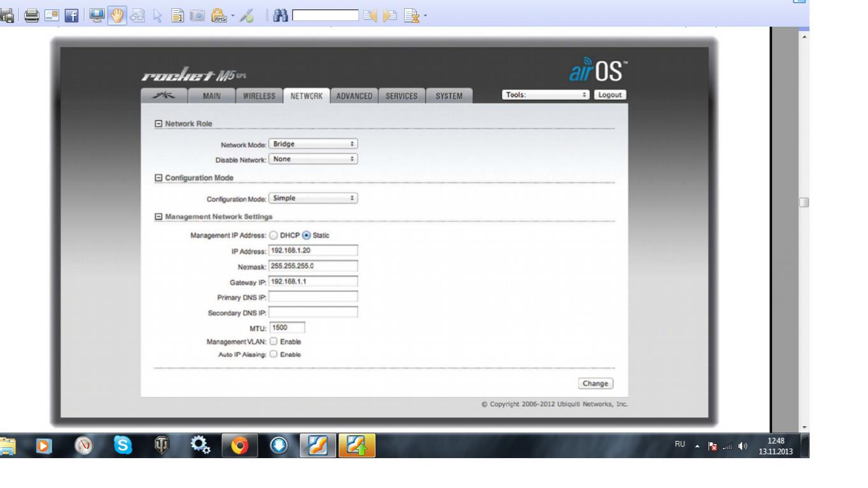Select the Static radio button
The width and height of the screenshot is (868, 488).
[x=306, y=235]
